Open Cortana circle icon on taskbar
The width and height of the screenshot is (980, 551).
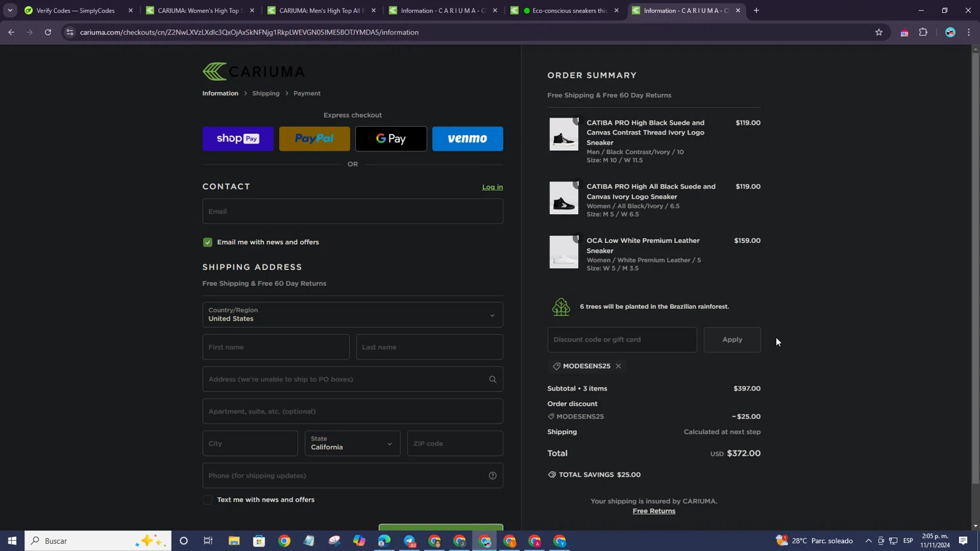point(184,541)
